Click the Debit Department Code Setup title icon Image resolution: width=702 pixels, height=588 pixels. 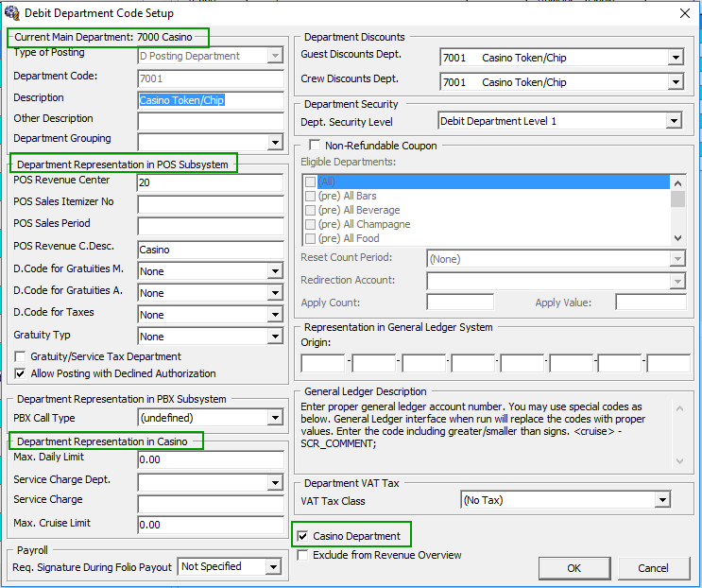[x=11, y=12]
